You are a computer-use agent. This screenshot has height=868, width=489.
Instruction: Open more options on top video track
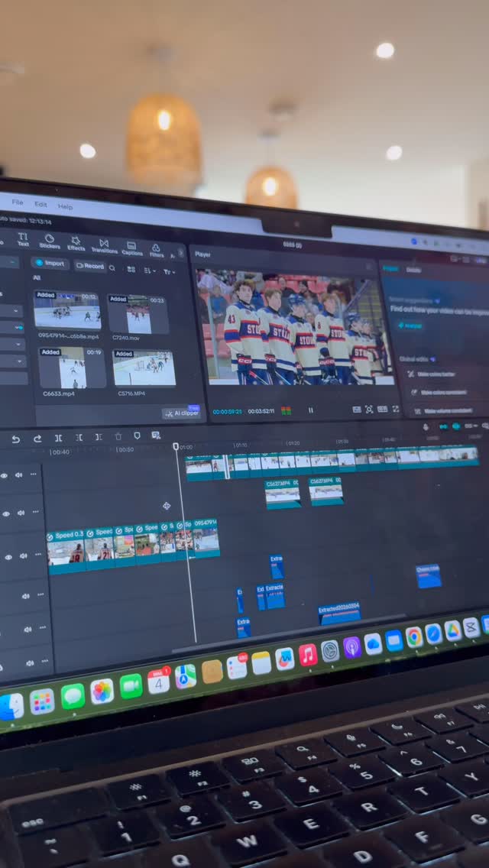coord(33,474)
